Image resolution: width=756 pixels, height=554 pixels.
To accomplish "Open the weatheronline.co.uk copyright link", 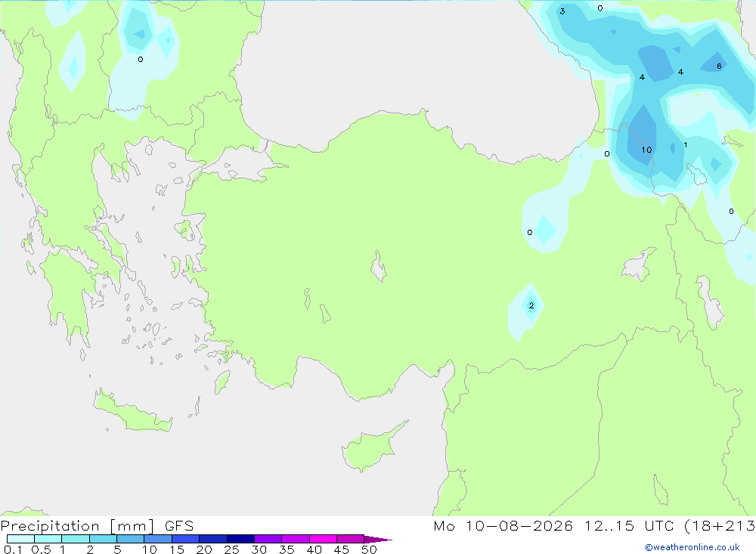I will click(692, 547).
